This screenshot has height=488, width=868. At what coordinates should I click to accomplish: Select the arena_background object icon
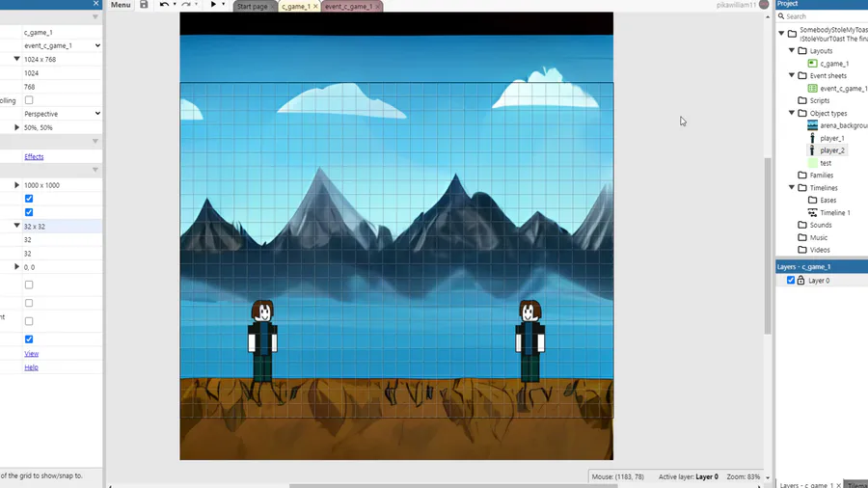tap(813, 125)
